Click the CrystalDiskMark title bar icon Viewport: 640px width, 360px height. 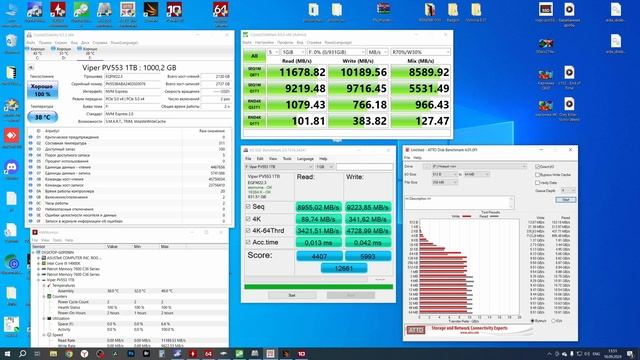246,35
